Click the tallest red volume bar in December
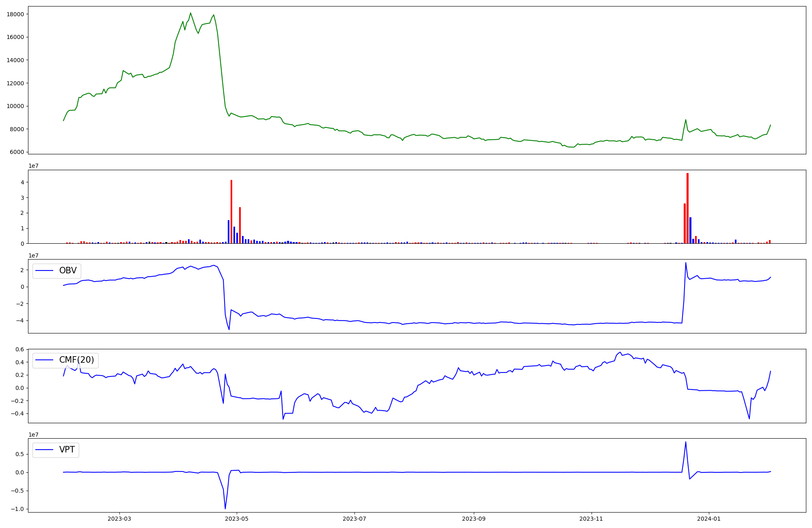This screenshot has width=812, height=528. (687, 208)
